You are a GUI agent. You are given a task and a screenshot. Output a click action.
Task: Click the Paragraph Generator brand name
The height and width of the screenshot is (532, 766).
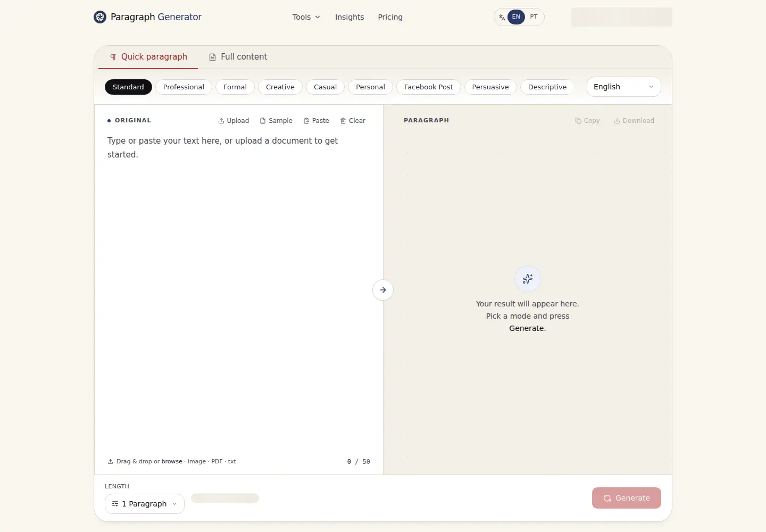pyautogui.click(x=156, y=17)
